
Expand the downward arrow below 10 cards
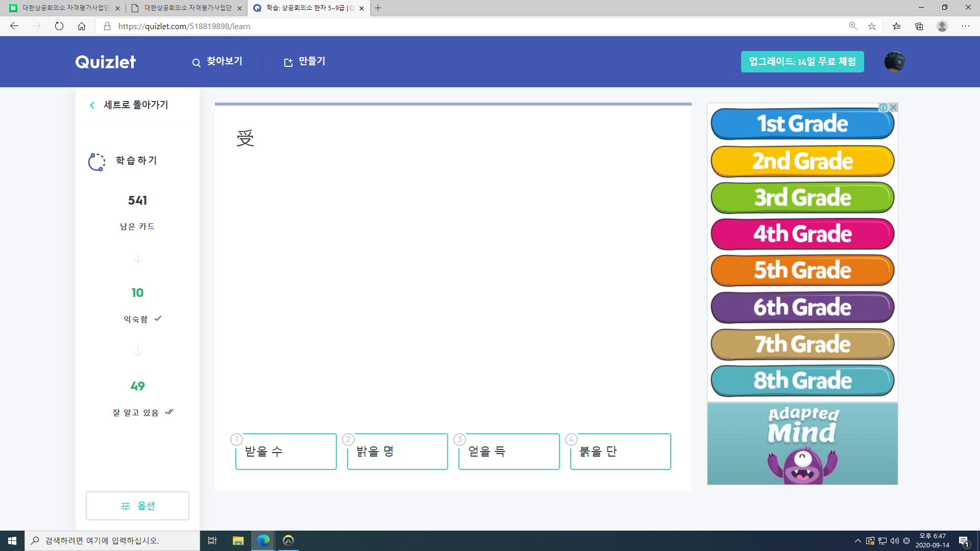click(137, 351)
